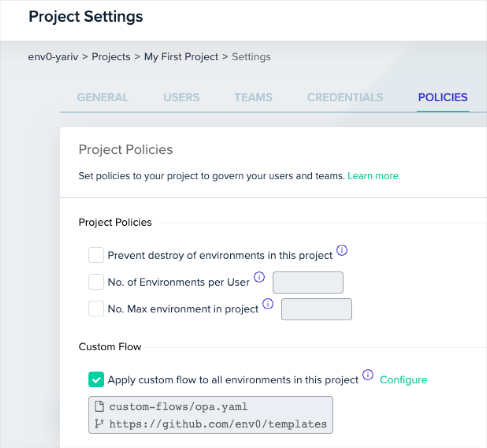Click Configure link for custom flow
This screenshot has height=448, width=487.
[x=403, y=380]
